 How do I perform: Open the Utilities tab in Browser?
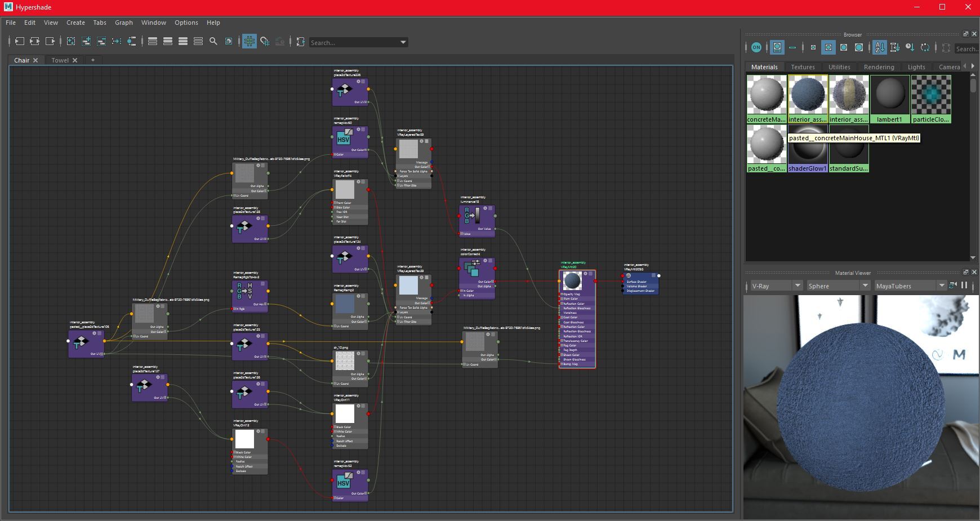839,67
